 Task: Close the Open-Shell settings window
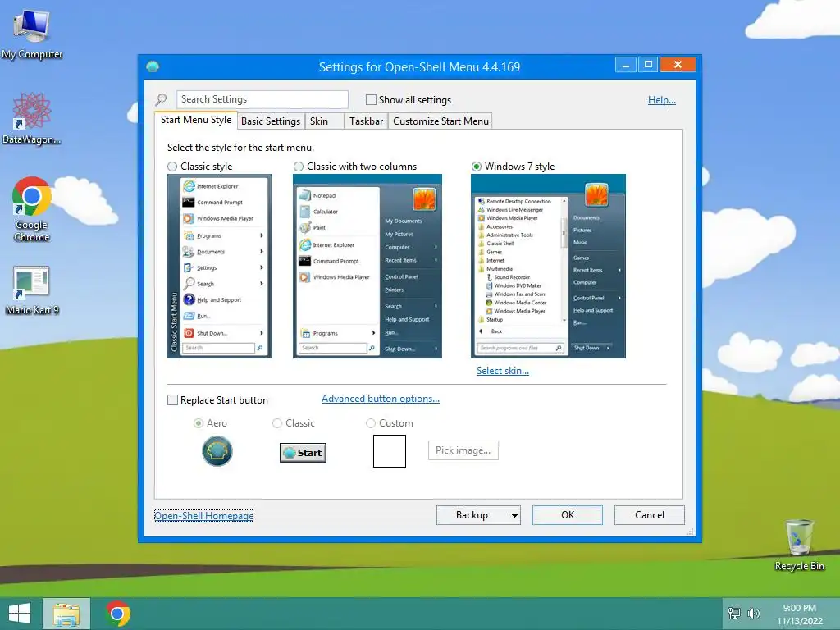pos(678,65)
